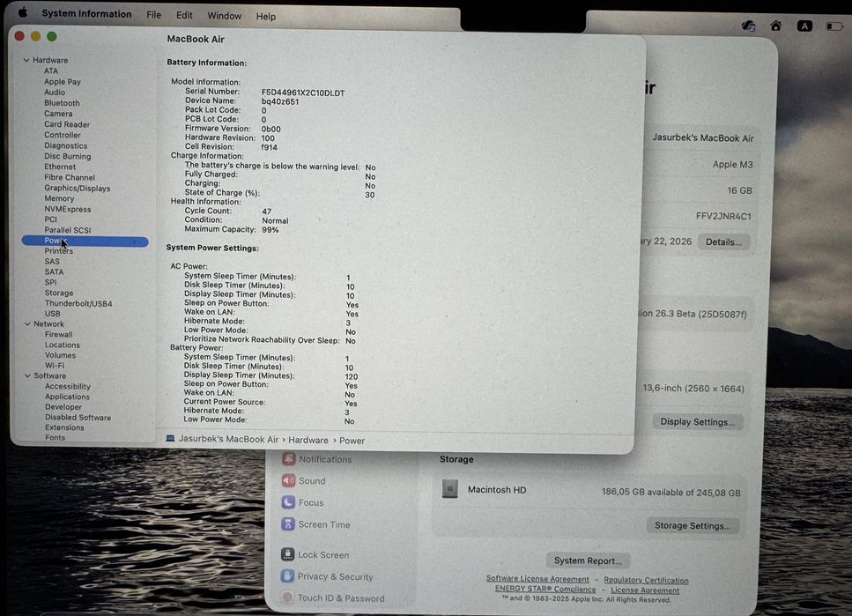Select Disabled Software in sidebar
The width and height of the screenshot is (852, 616).
78,417
